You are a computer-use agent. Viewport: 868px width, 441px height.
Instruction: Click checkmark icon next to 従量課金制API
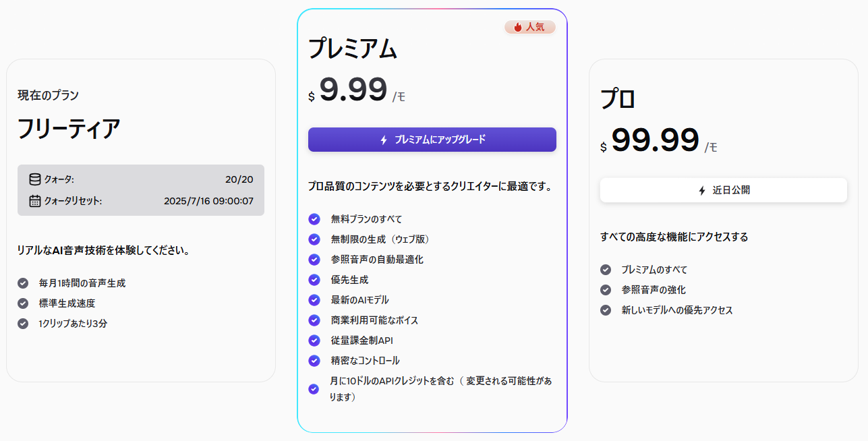[x=314, y=341]
